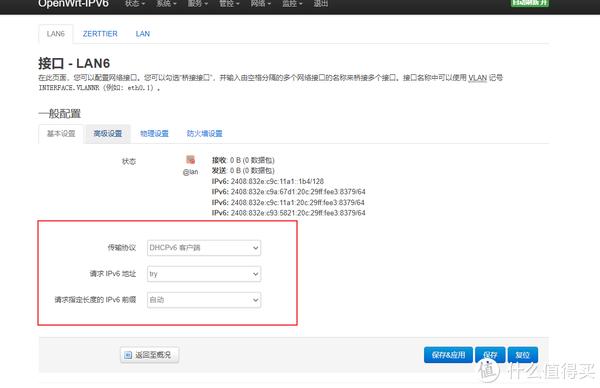Click the 保存 button
Image resolution: width=600 pixels, height=388 pixels.
click(490, 355)
